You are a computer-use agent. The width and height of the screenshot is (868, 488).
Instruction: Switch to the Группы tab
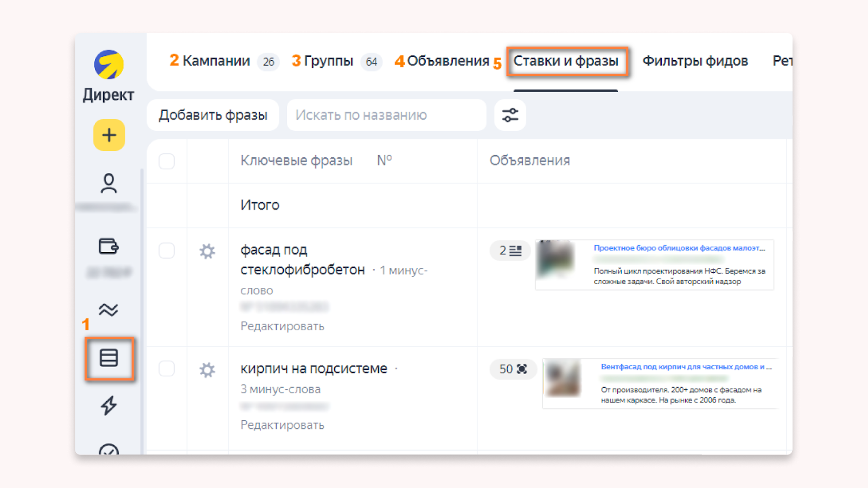[x=328, y=61]
